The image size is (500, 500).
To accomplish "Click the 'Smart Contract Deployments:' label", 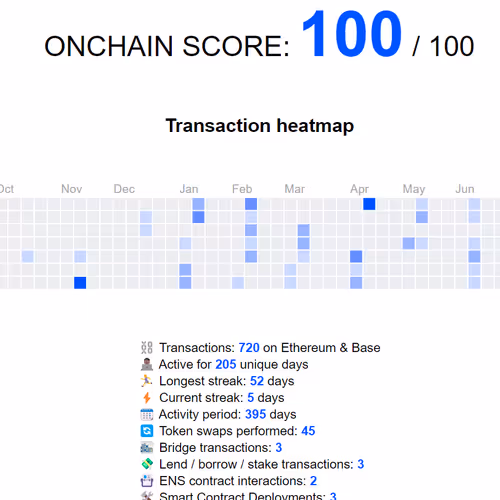I will pyautogui.click(x=242, y=496).
